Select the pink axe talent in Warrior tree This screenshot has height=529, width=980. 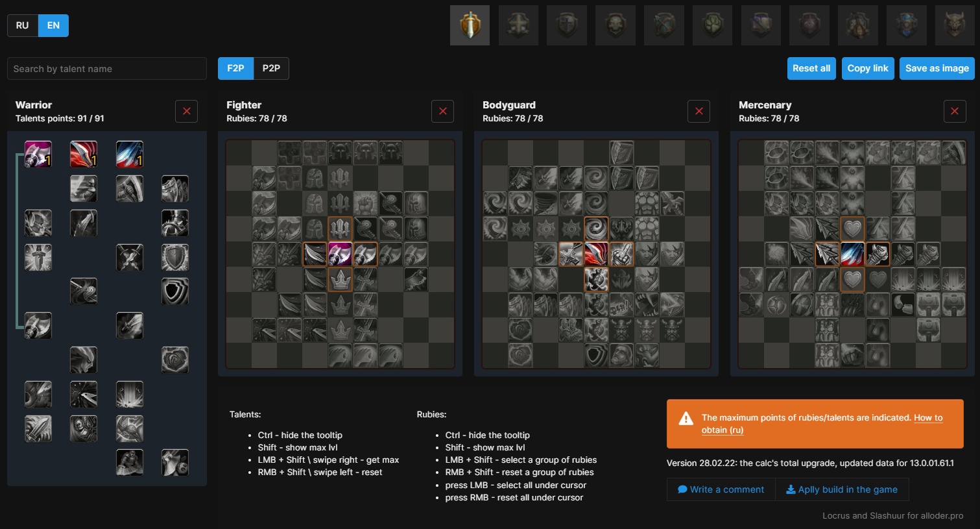tap(38, 154)
